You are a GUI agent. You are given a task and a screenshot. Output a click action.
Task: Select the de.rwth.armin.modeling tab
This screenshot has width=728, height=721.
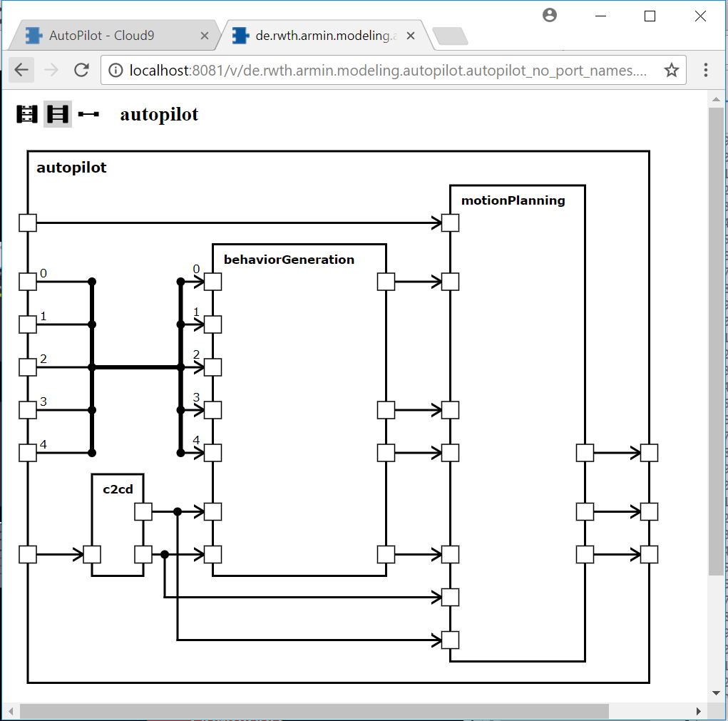point(326,36)
